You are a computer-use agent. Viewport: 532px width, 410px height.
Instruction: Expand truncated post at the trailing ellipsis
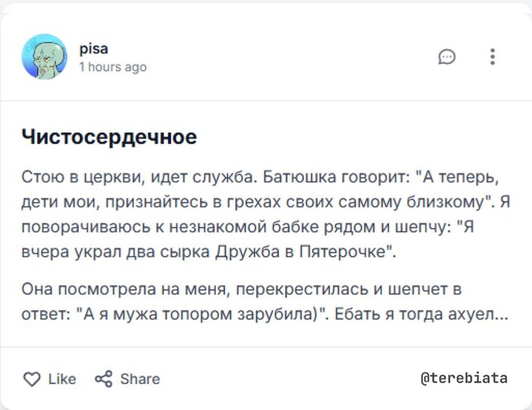[502, 313]
